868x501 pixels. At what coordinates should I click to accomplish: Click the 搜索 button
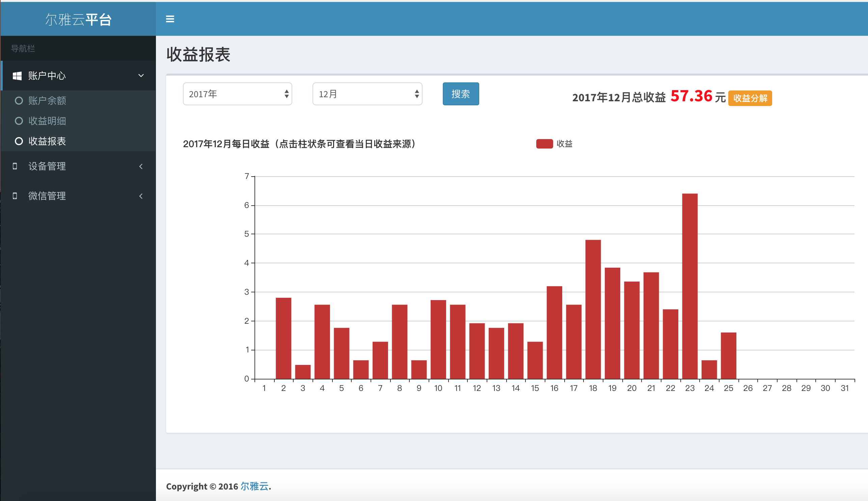click(x=460, y=94)
